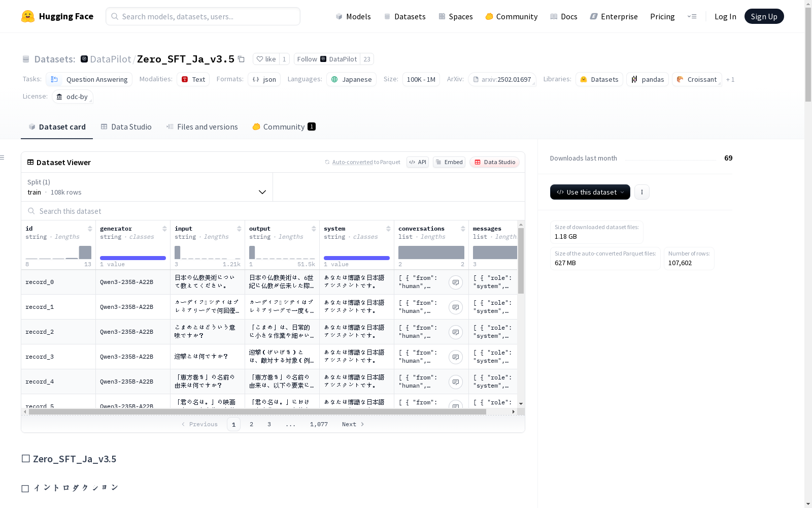Open conversation viewer icon for record_0

pos(456,282)
